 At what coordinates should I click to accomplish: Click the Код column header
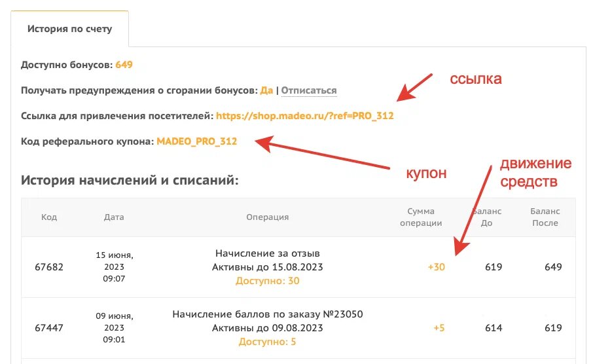click(x=49, y=217)
